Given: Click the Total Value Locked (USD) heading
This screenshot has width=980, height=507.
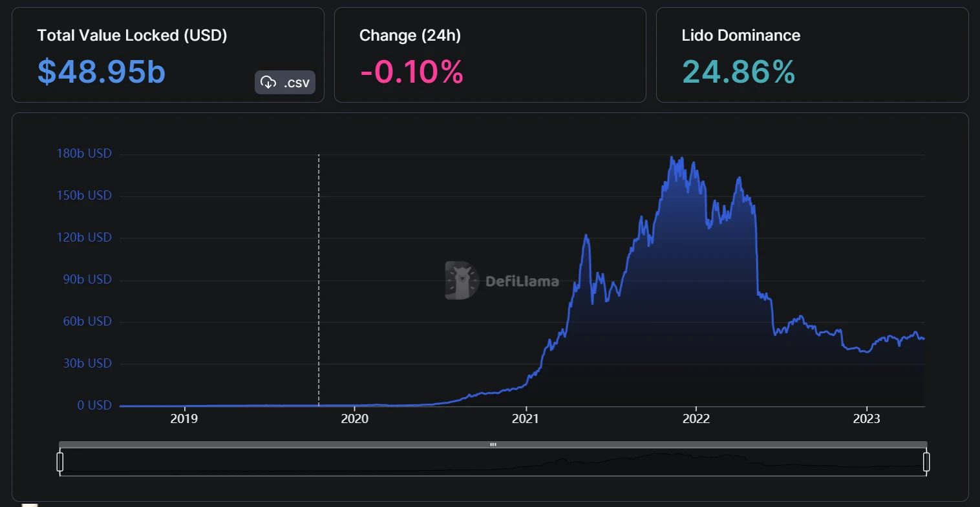Looking at the screenshot, I should click(132, 36).
